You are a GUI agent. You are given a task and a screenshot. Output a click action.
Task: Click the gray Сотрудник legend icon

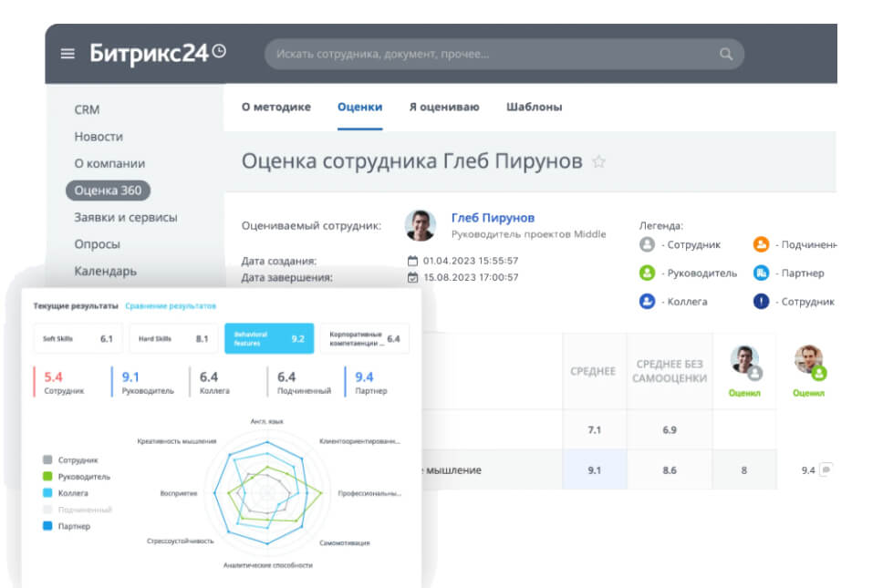pos(647,244)
